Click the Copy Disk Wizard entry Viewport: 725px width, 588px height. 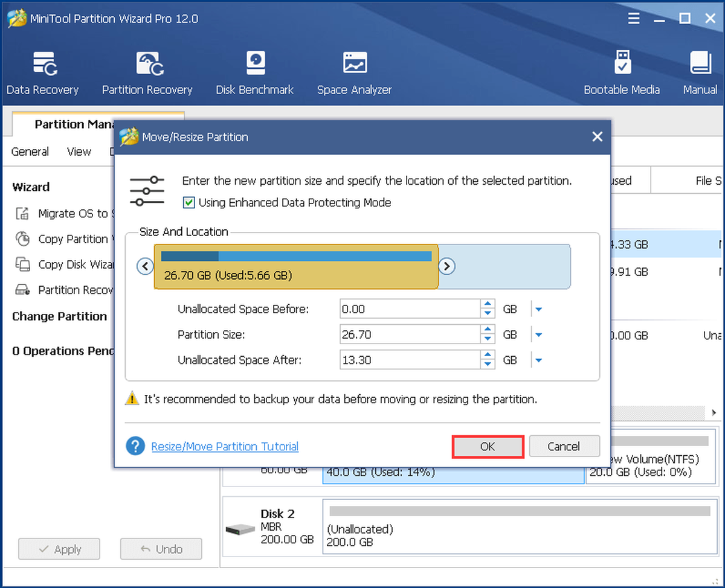point(64,264)
